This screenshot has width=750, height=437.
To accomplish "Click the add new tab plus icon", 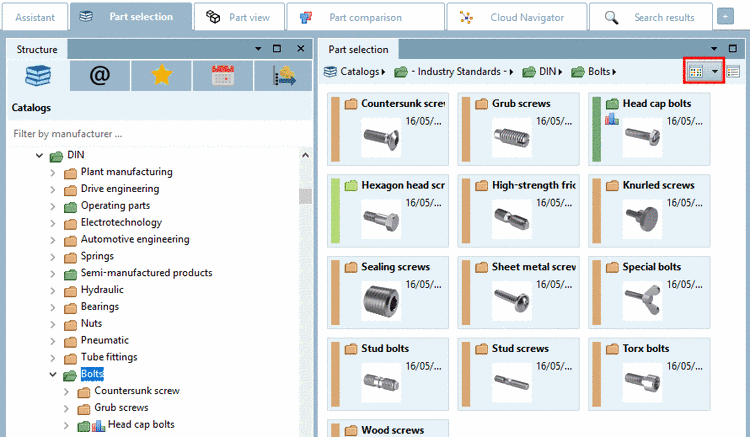I will coord(725,17).
